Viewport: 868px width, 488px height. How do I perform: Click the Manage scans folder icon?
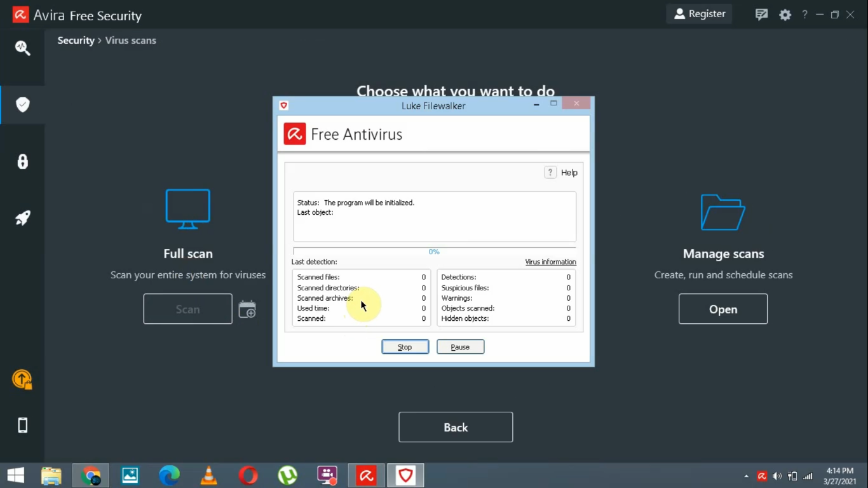pyautogui.click(x=723, y=212)
